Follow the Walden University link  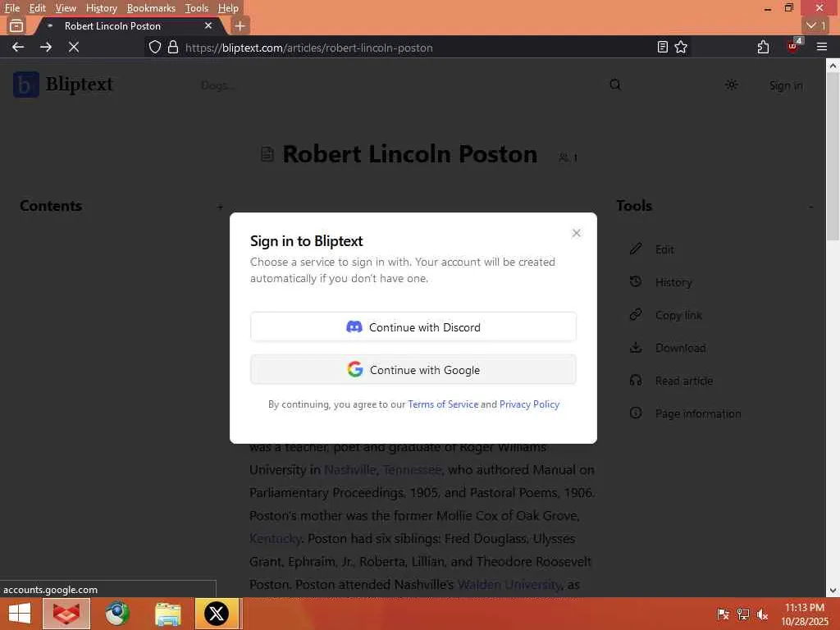coord(509,584)
